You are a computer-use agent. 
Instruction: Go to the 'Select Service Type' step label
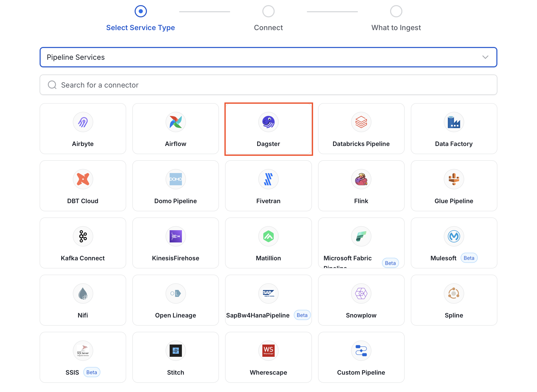[x=141, y=28]
